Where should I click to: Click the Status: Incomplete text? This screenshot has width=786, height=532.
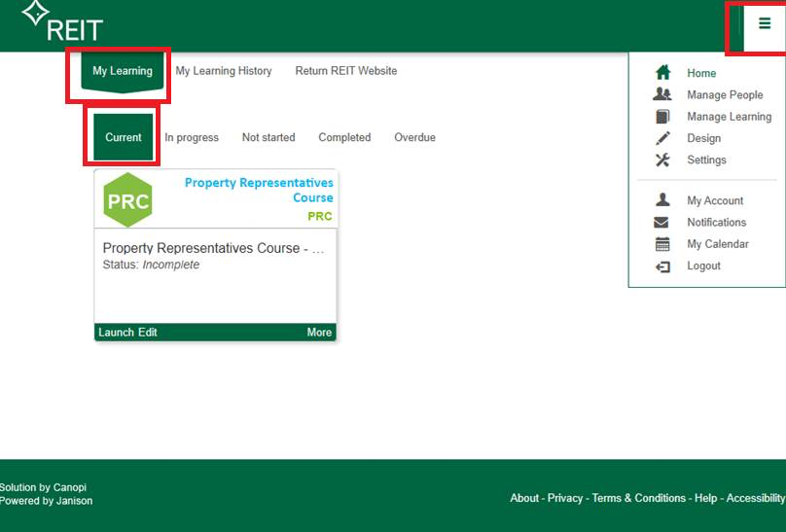click(x=151, y=265)
